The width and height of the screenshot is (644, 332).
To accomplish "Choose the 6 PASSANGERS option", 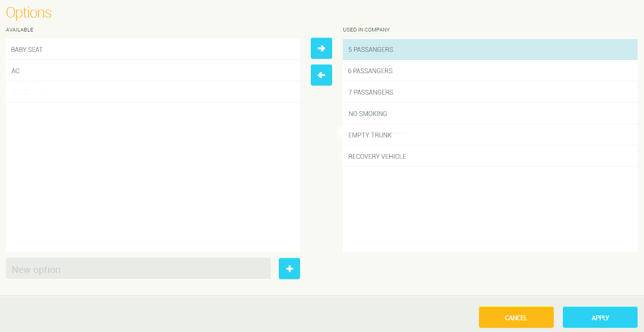I will click(x=370, y=71).
